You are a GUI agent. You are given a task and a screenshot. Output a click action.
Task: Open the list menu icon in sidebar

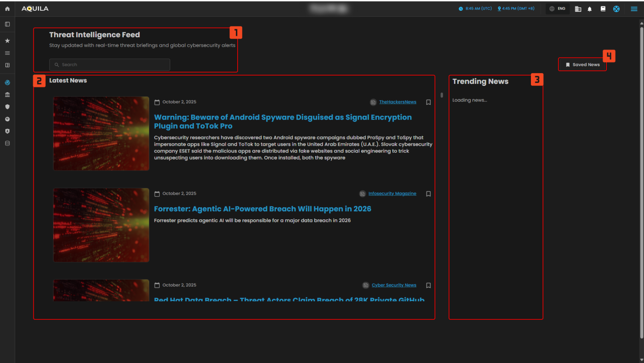pos(7,53)
